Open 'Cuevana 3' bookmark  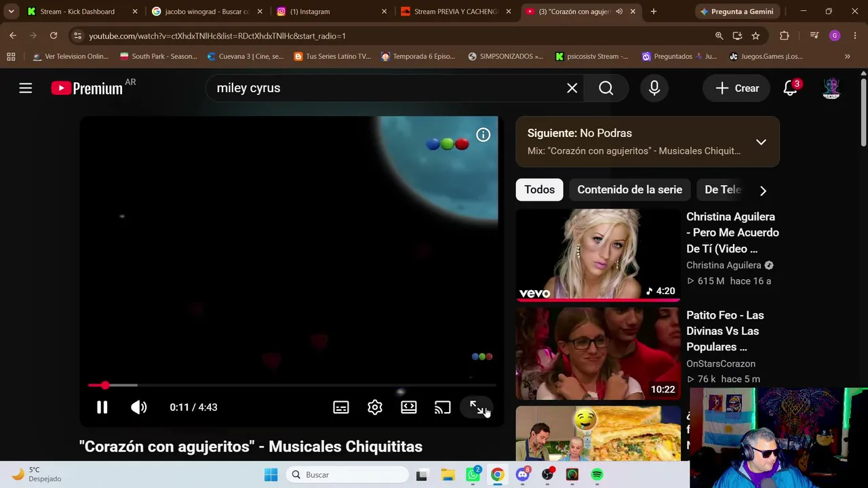tap(245, 56)
